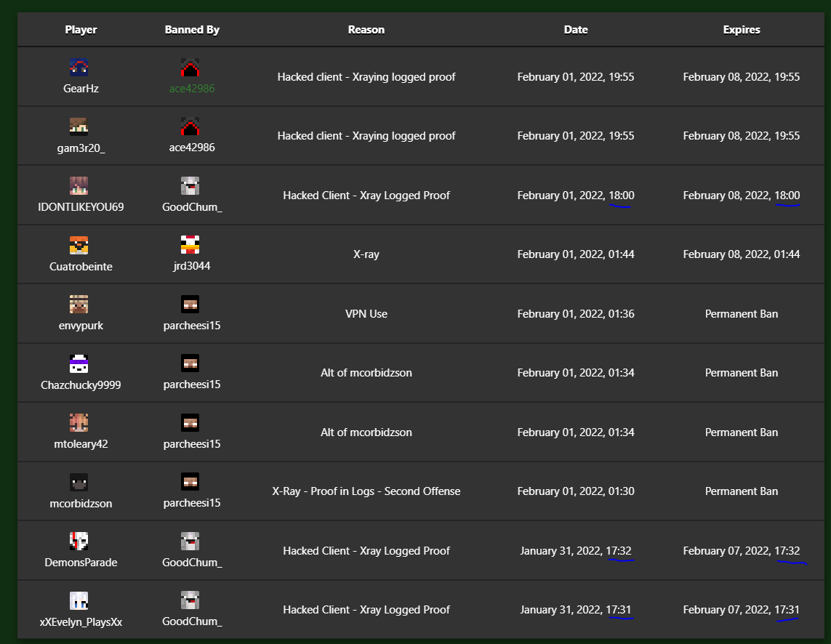Click ace42986 avatar in gam3r20_ row
The height and width of the screenshot is (644, 831).
(x=190, y=126)
